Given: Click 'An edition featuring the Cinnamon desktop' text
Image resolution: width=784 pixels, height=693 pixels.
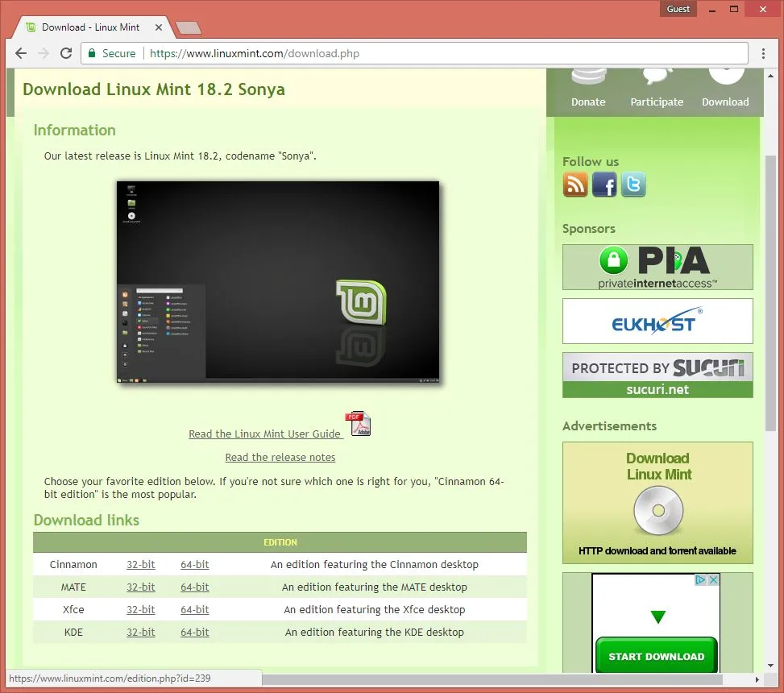Looking at the screenshot, I should click(374, 564).
